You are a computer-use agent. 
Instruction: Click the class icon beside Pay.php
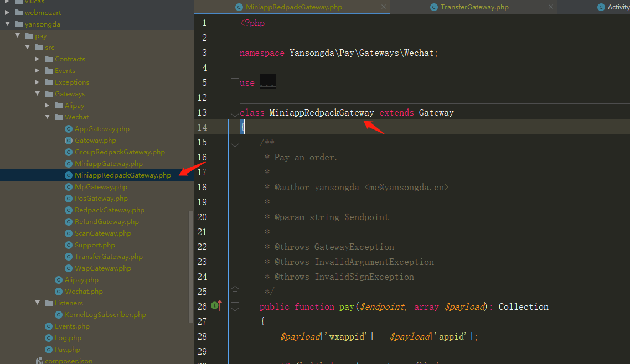[x=49, y=350]
